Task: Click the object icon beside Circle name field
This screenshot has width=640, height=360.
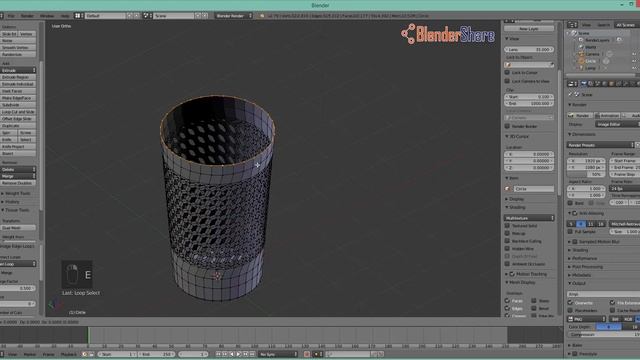Action: click(508, 189)
